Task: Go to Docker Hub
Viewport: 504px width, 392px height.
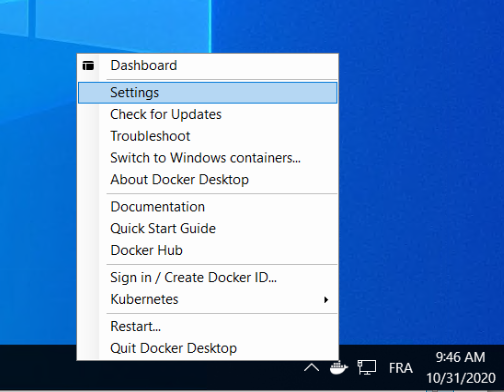Action: pyautogui.click(x=208, y=250)
